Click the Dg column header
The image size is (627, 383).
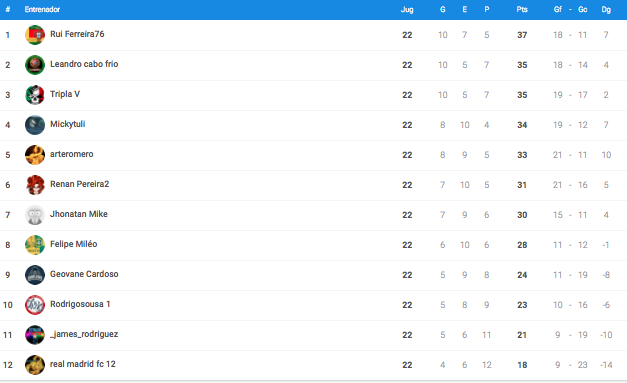606,10
